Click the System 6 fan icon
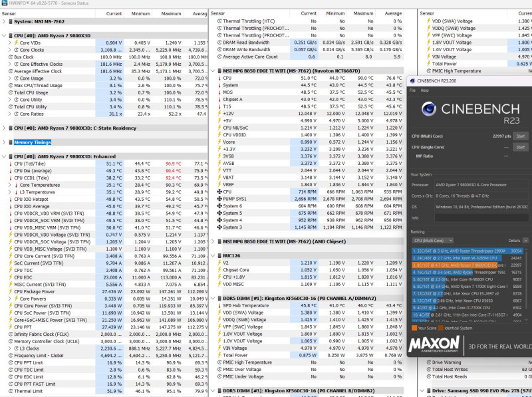532x397 pixels. point(219,206)
